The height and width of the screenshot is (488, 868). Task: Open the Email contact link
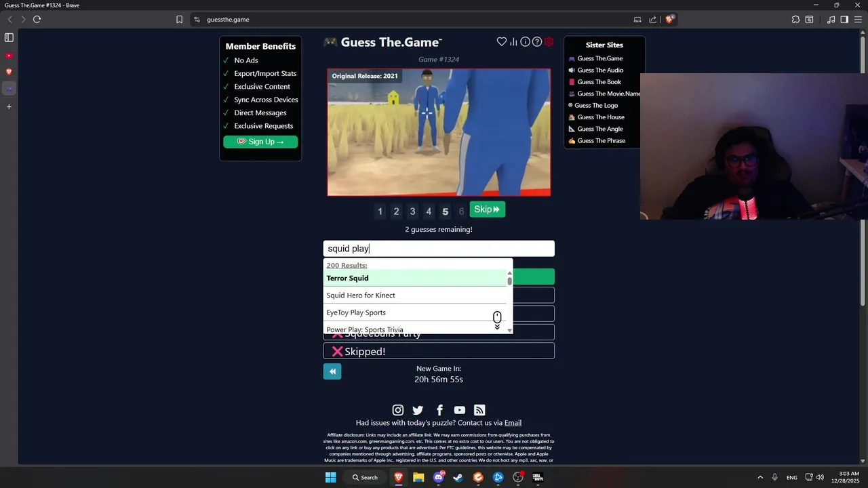pyautogui.click(x=513, y=423)
